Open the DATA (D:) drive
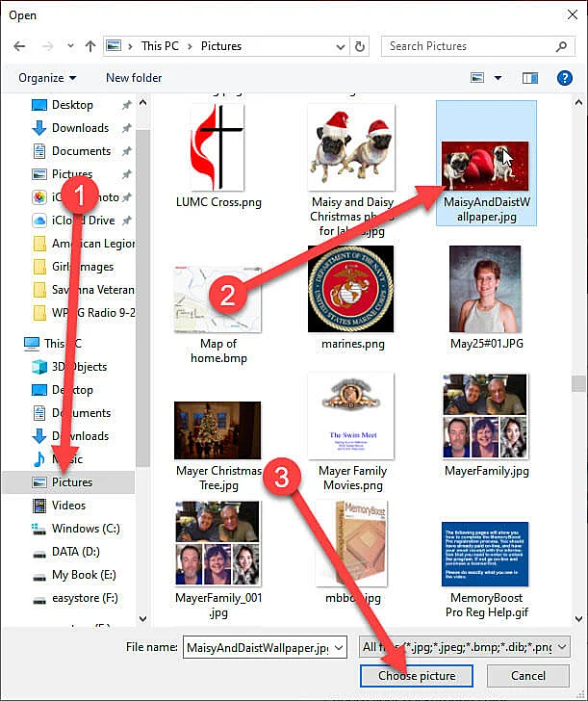 pyautogui.click(x=75, y=552)
